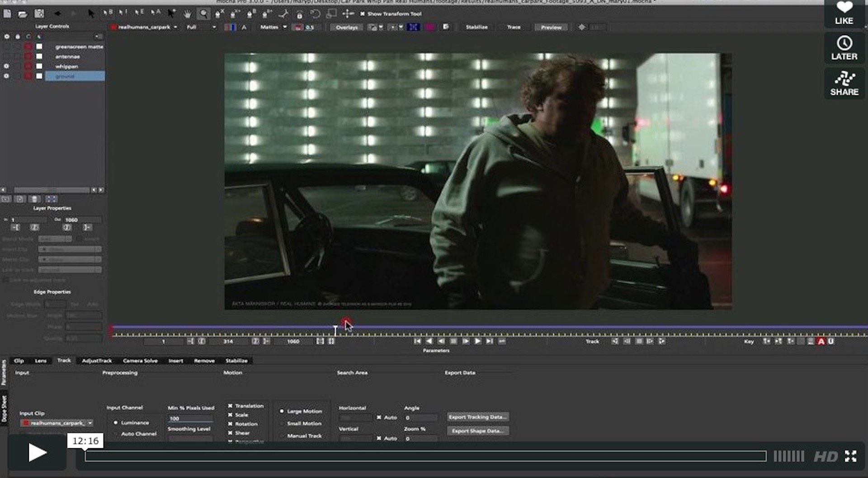Open the Input Clip dropdown
Viewport: 868px width, 478px height.
57,423
